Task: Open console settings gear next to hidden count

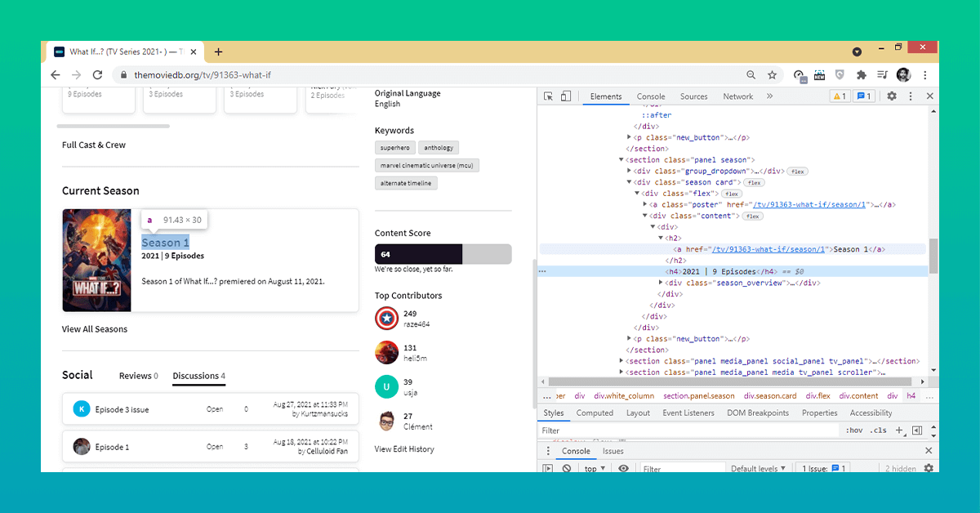Action: click(929, 469)
